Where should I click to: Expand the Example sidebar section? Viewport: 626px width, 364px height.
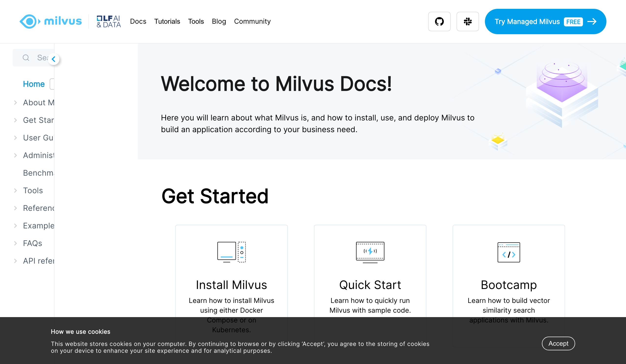click(x=15, y=226)
